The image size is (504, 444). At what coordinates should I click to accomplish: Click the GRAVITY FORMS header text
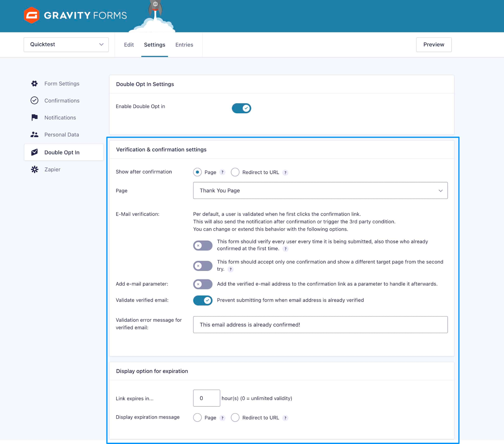(x=85, y=15)
